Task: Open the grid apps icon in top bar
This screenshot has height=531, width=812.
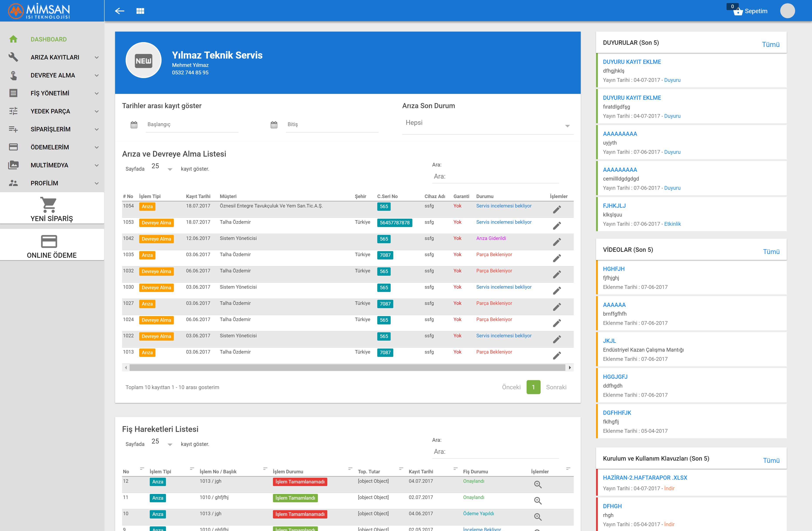Action: [140, 11]
